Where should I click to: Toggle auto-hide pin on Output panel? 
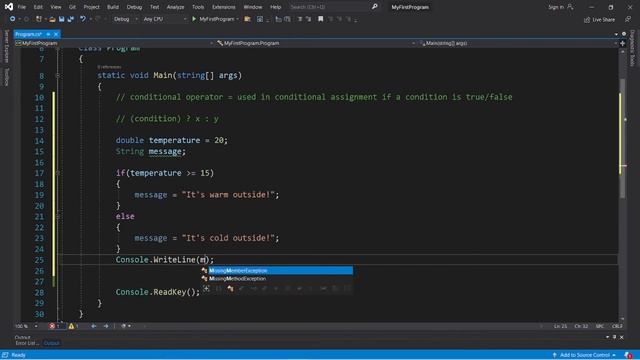614,337
